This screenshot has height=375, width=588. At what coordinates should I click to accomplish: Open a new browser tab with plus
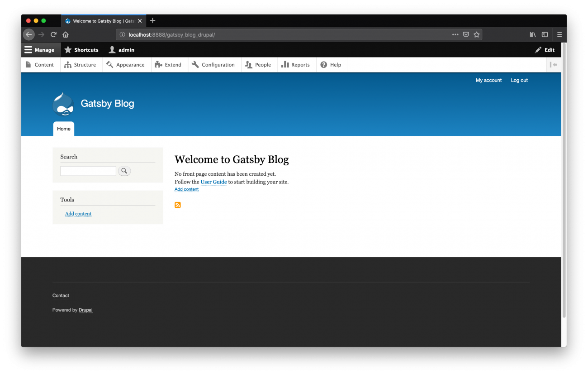pyautogui.click(x=152, y=20)
